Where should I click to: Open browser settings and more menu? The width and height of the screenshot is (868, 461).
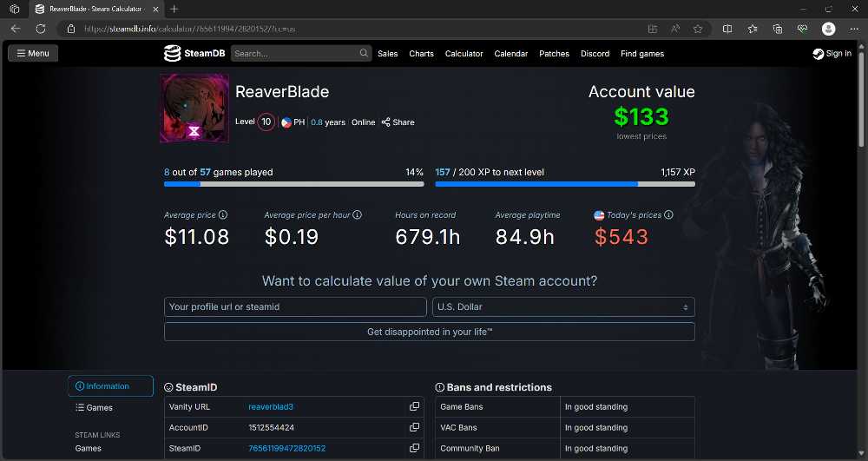click(854, 29)
